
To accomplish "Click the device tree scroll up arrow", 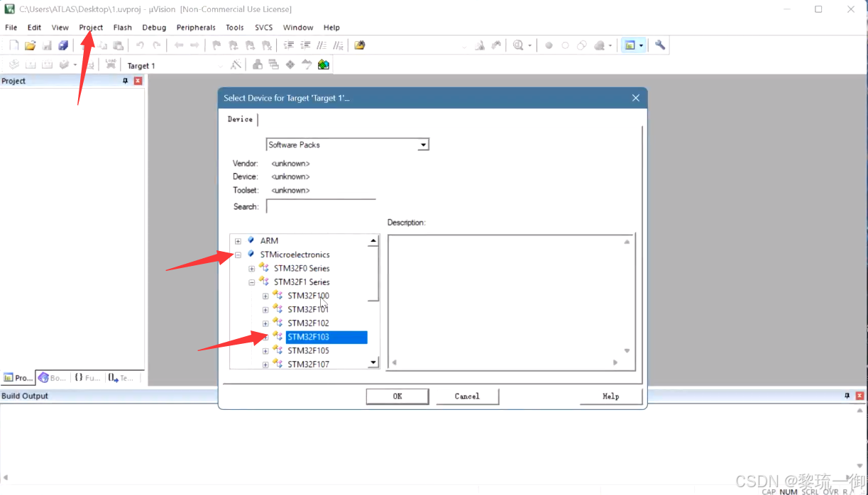I will (x=373, y=241).
